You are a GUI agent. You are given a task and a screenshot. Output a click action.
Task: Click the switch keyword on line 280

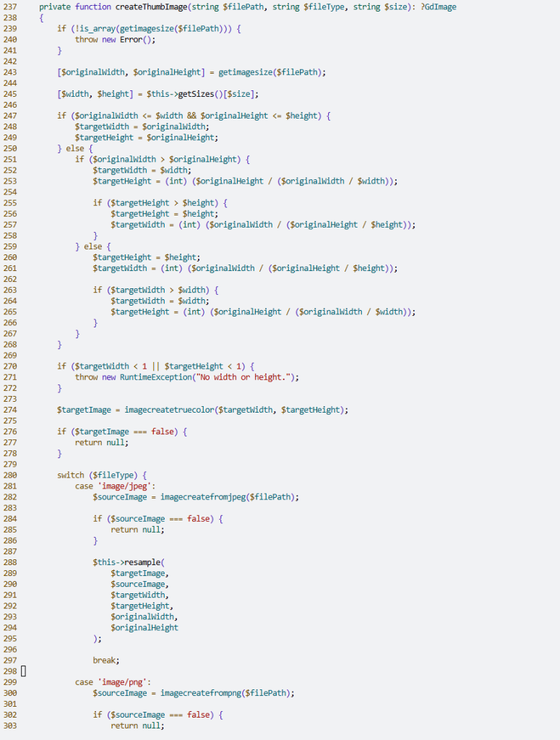click(x=71, y=476)
